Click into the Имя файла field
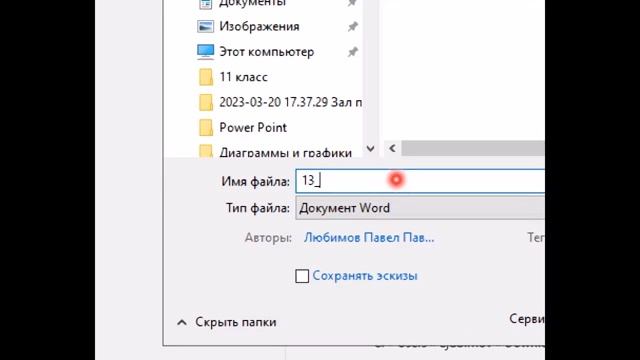640x360 pixels. 420,181
